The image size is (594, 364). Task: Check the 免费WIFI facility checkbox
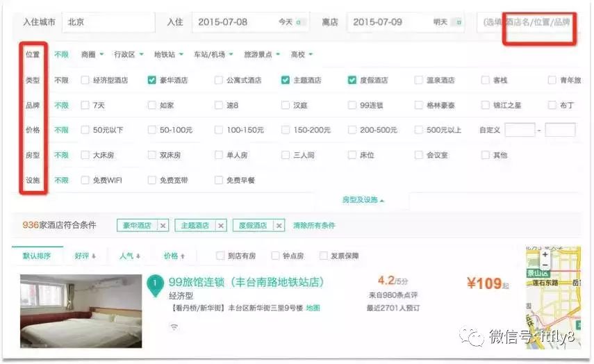pyautogui.click(x=85, y=180)
